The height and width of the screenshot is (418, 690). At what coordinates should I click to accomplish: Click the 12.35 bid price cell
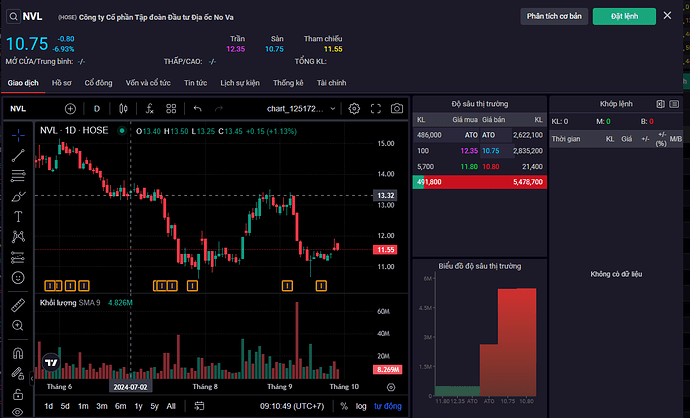click(469, 151)
